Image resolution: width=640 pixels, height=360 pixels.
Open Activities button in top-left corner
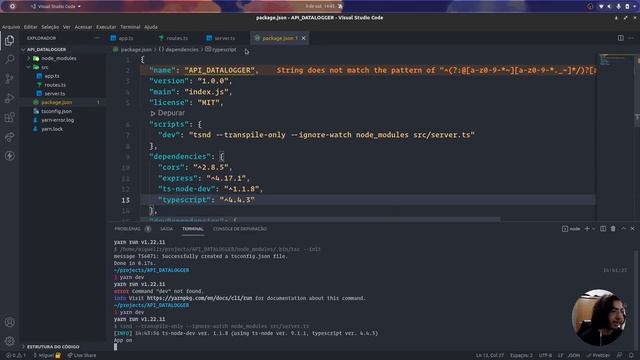click(12, 7)
